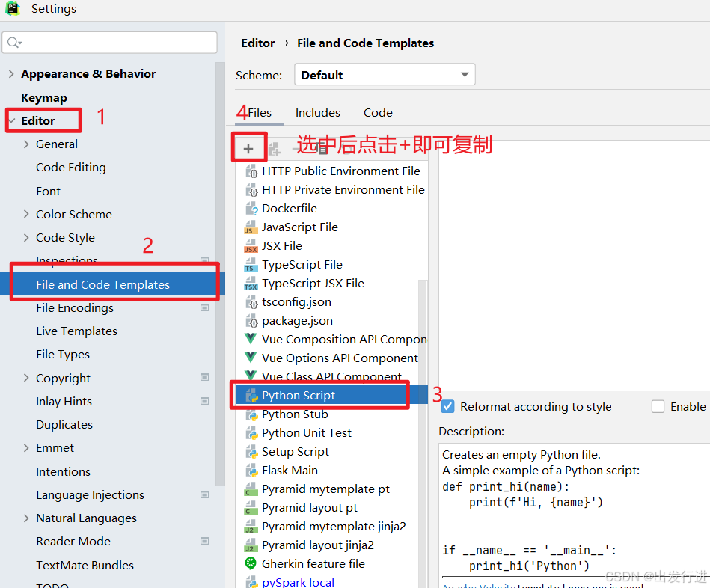Select Code Editing in settings tree
710x588 pixels.
71,168
